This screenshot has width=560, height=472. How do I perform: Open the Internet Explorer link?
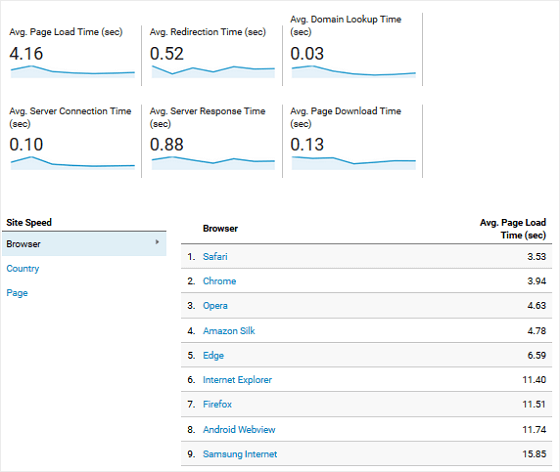tap(237, 380)
